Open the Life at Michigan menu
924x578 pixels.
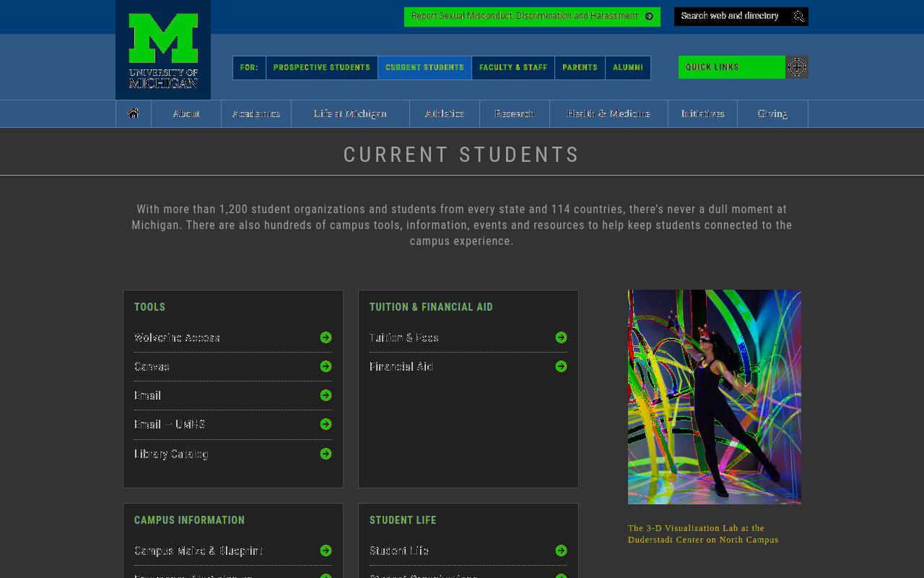[x=350, y=113]
